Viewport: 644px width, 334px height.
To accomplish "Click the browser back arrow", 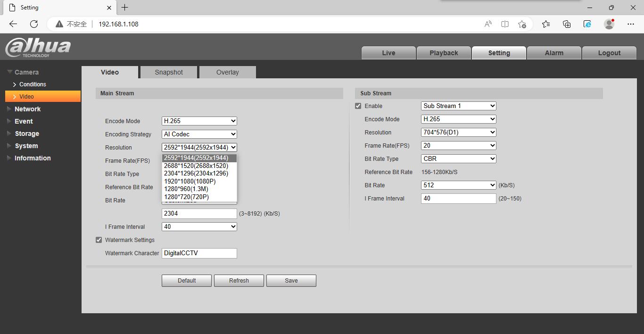I will [x=13, y=24].
